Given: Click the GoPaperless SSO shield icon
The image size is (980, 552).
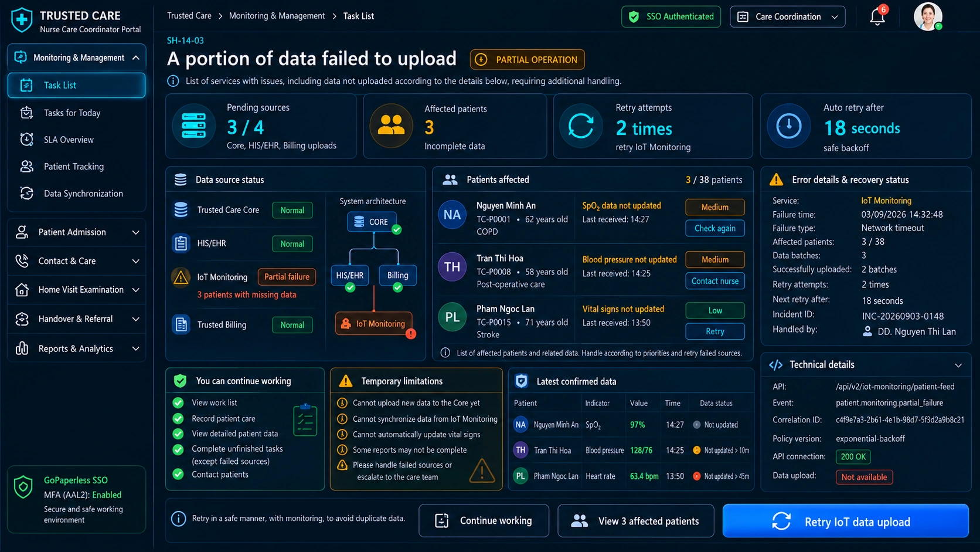Looking at the screenshot, I should (23, 487).
